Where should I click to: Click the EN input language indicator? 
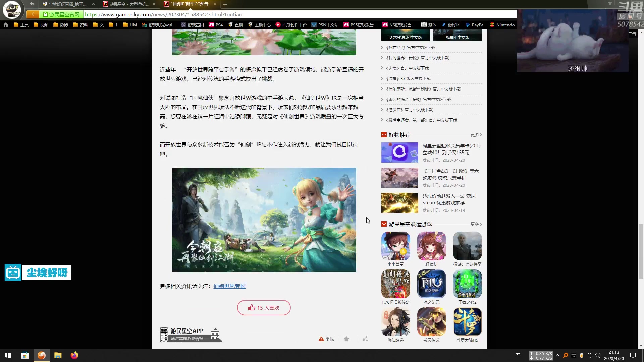[x=518, y=355]
